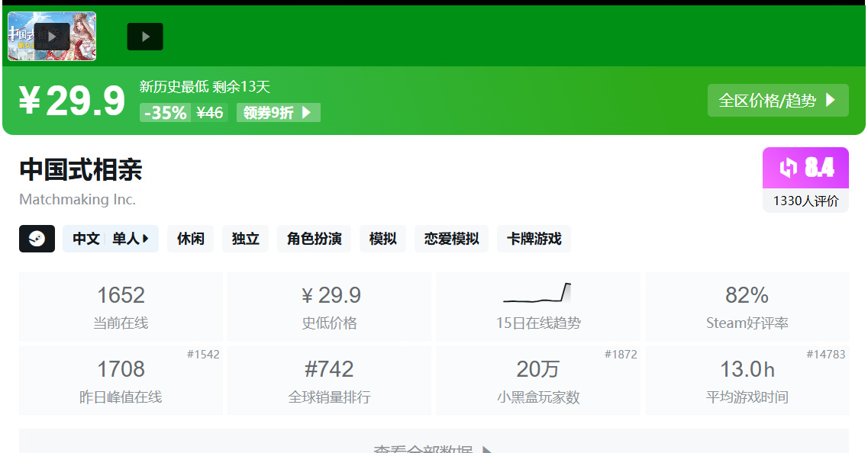868x453 pixels.
Task: Claim the 领券9折 coupon
Action: (x=279, y=113)
